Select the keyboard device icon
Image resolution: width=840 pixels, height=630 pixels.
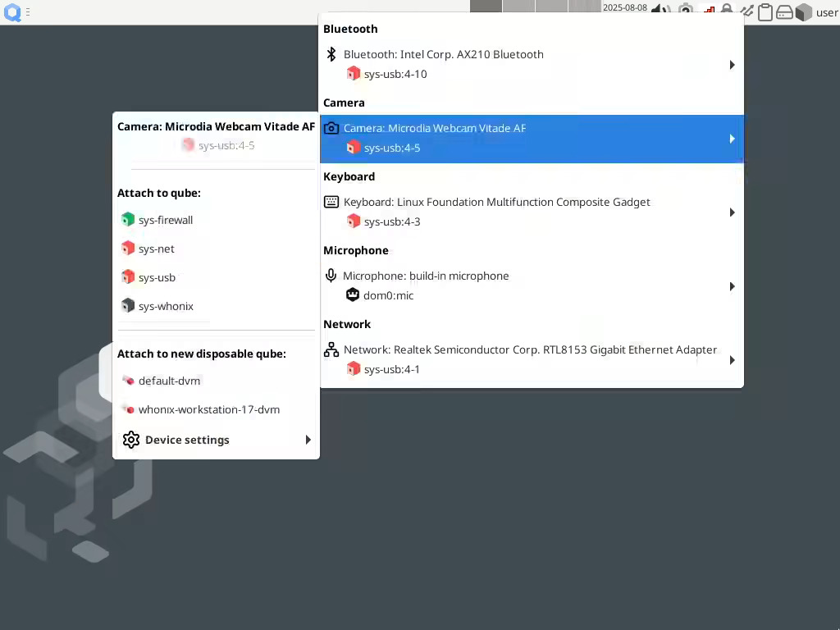click(x=331, y=202)
